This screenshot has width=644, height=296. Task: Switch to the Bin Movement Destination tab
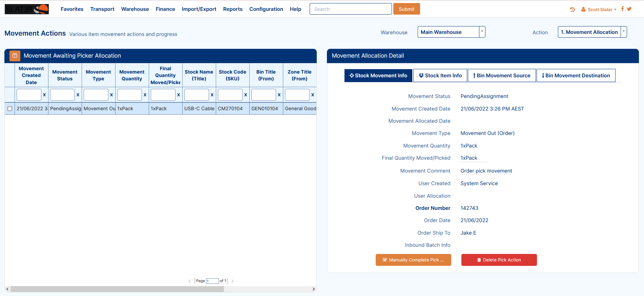click(x=576, y=76)
